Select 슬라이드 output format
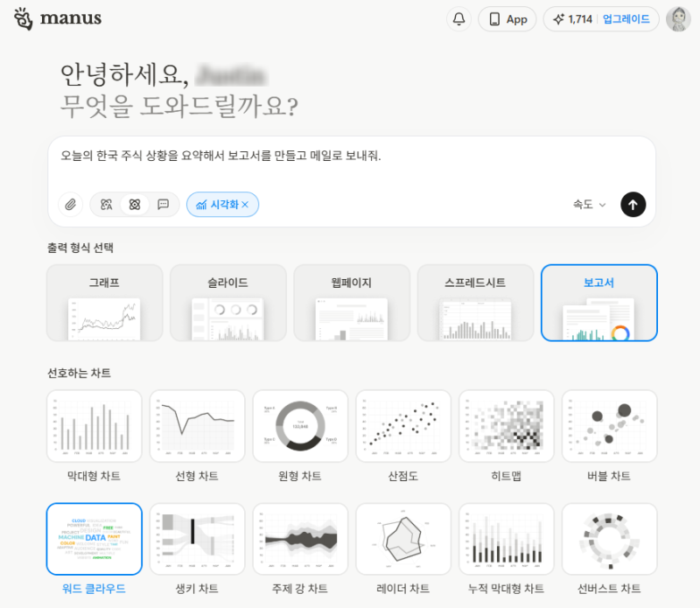The image size is (700, 608). pyautogui.click(x=228, y=303)
